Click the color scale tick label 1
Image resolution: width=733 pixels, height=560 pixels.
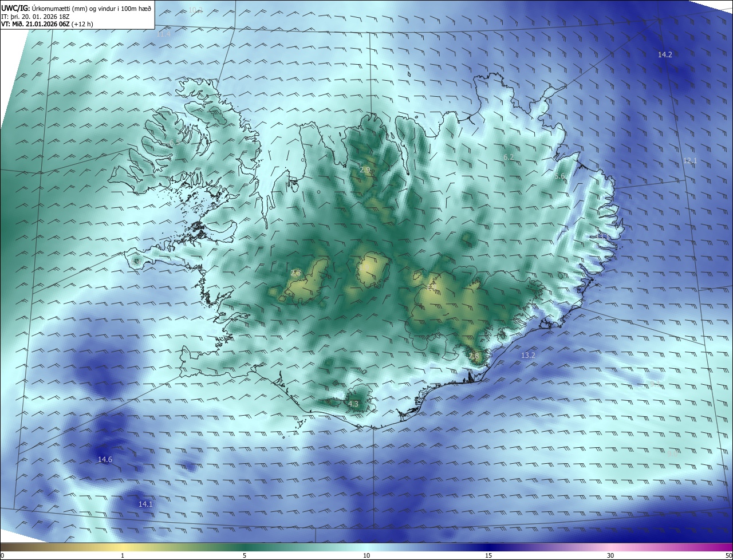click(123, 555)
